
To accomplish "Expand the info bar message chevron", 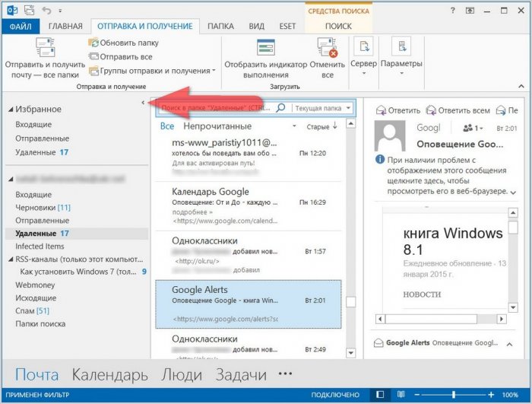I will click(513, 192).
